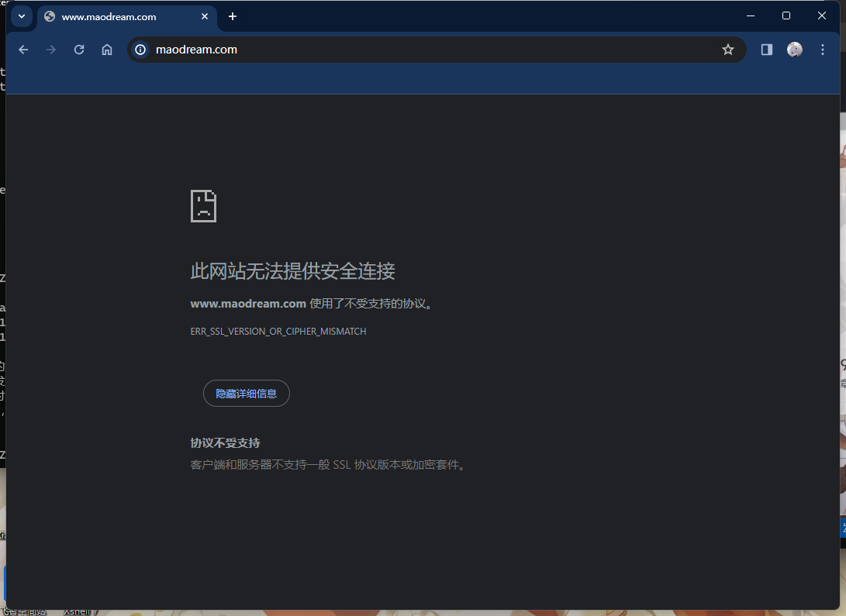Open the Chrome three-dot menu

pos(823,50)
